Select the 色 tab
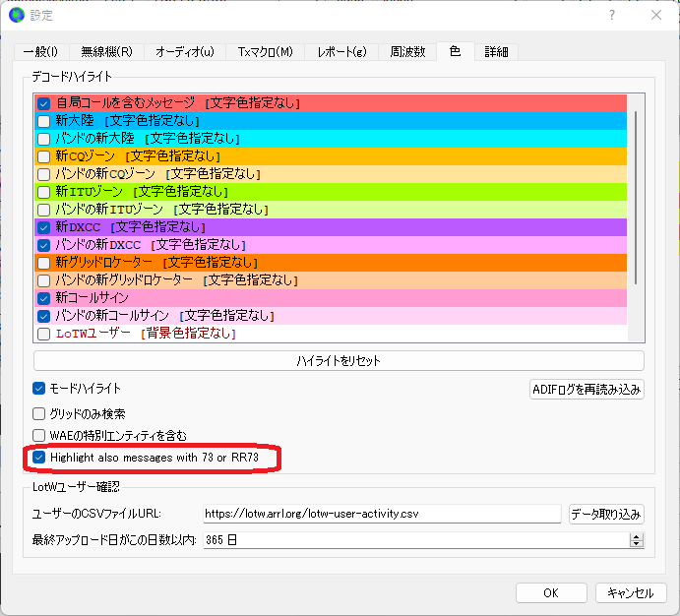The width and height of the screenshot is (680, 616). tap(455, 51)
